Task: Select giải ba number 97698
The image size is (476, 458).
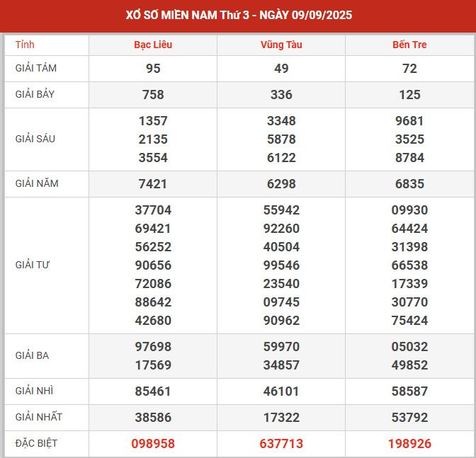Action: 153,347
